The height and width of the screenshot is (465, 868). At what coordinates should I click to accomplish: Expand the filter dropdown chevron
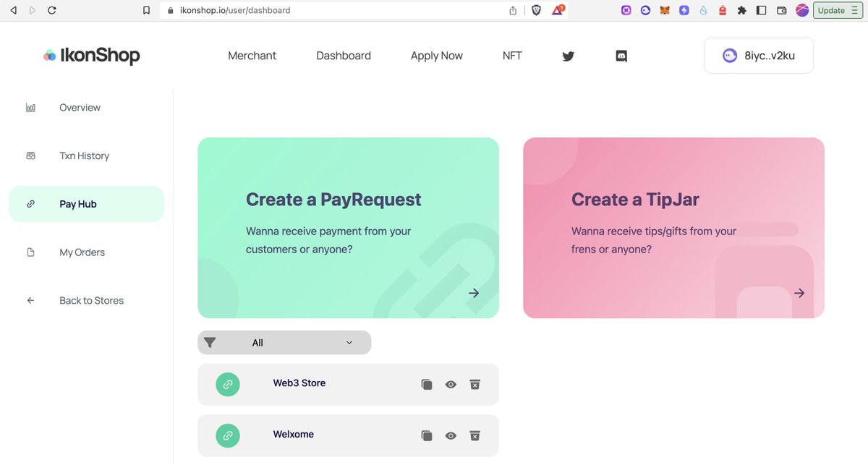[x=349, y=343]
